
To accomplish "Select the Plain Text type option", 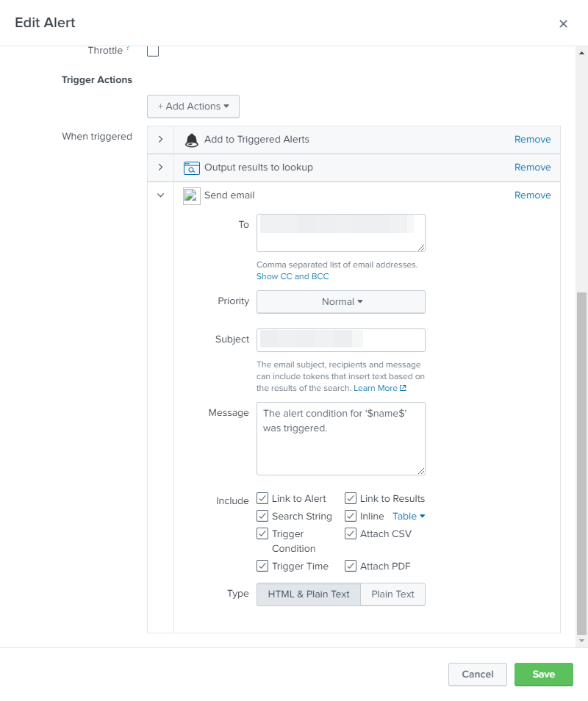I will pos(392,594).
